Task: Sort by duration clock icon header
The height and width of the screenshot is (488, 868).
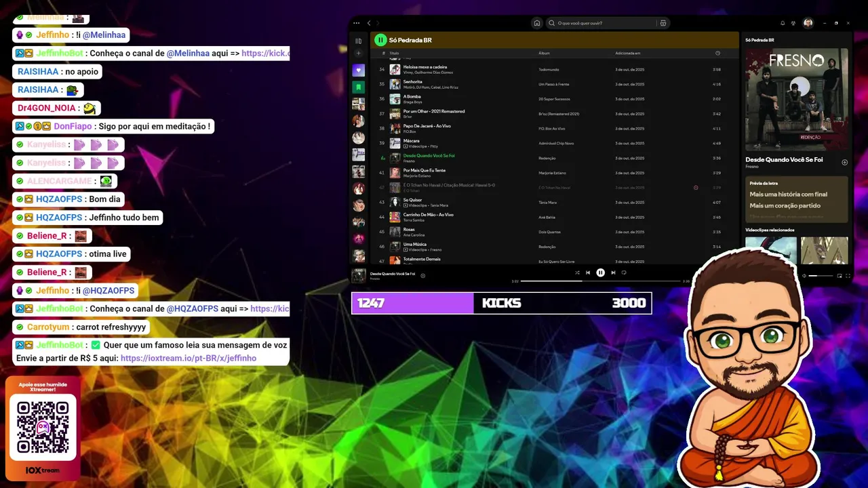Action: (x=717, y=53)
